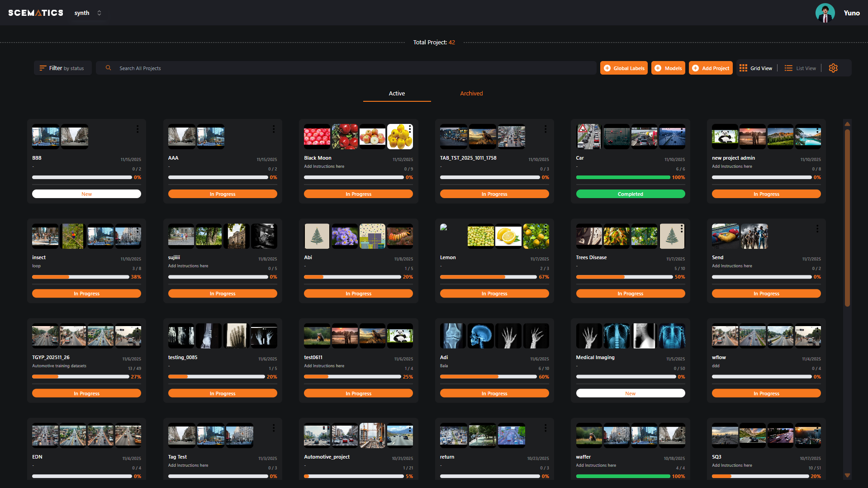Switch to the Archived tab
The width and height of the screenshot is (868, 488).
(471, 93)
